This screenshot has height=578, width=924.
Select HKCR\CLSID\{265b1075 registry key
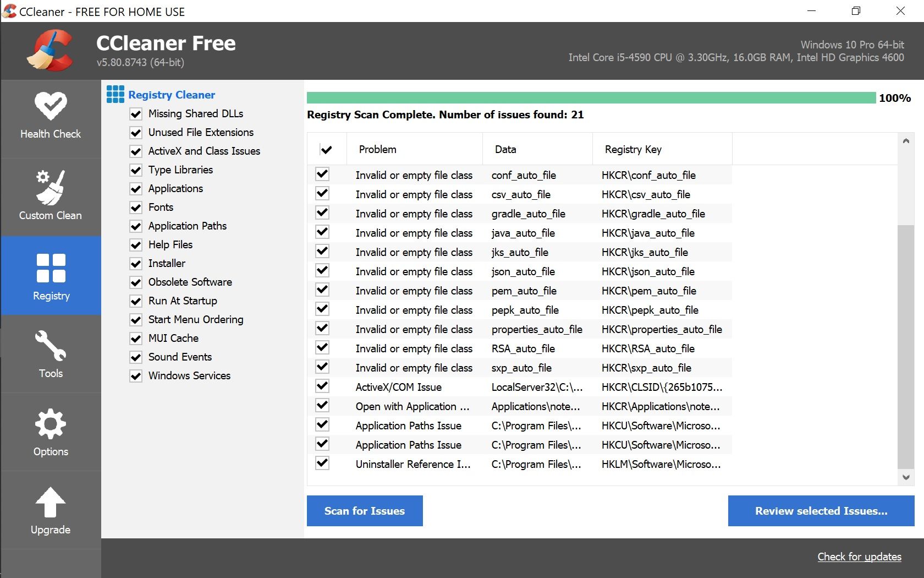click(x=662, y=387)
